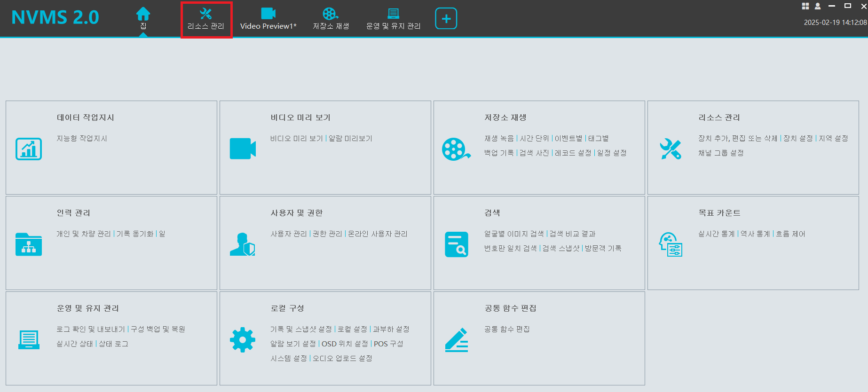
Task: Add a new tab with plus button
Action: (446, 19)
